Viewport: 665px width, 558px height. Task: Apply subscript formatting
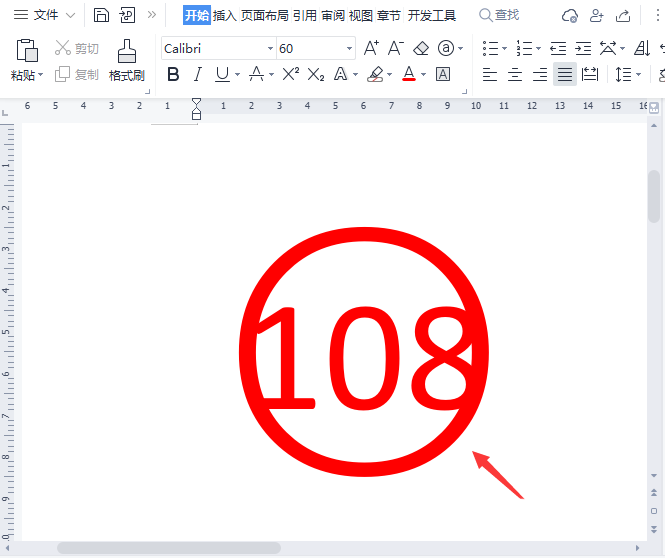click(316, 74)
